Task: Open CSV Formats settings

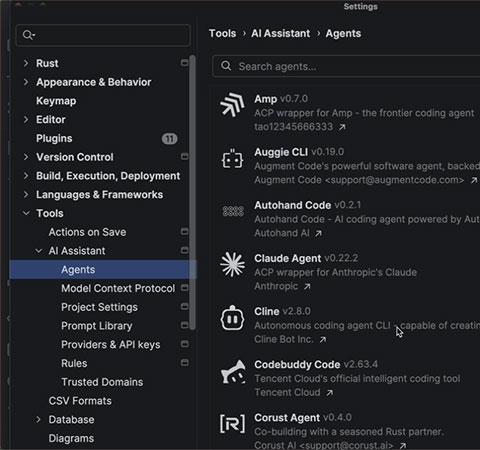Action: tap(80, 401)
